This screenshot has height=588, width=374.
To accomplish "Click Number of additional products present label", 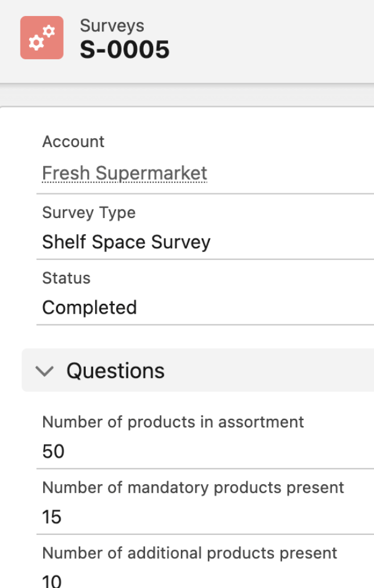I will click(189, 553).
